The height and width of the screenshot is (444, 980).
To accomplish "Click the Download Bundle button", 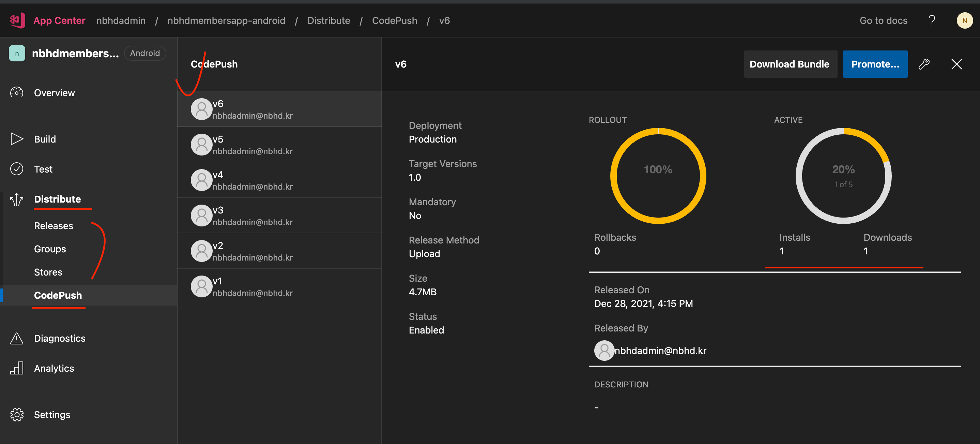I will (x=790, y=64).
